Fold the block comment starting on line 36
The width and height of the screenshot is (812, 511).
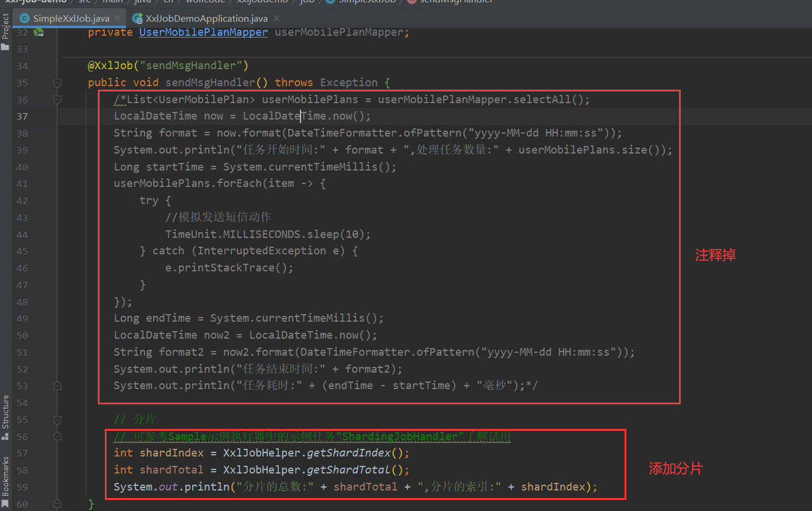click(57, 100)
